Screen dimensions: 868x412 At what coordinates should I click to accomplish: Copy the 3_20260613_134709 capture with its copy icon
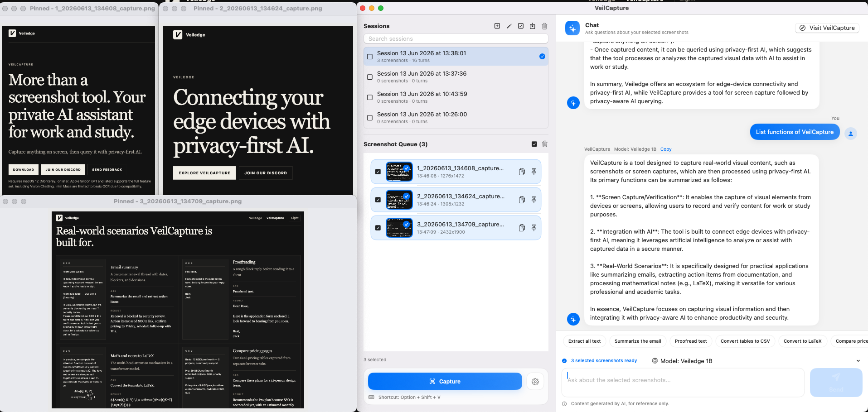(522, 228)
